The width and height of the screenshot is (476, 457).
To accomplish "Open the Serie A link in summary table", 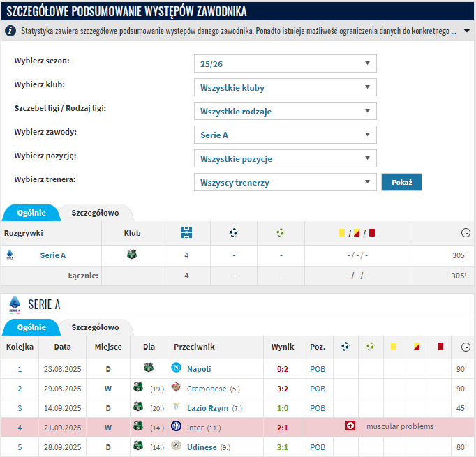I will pos(53,255).
